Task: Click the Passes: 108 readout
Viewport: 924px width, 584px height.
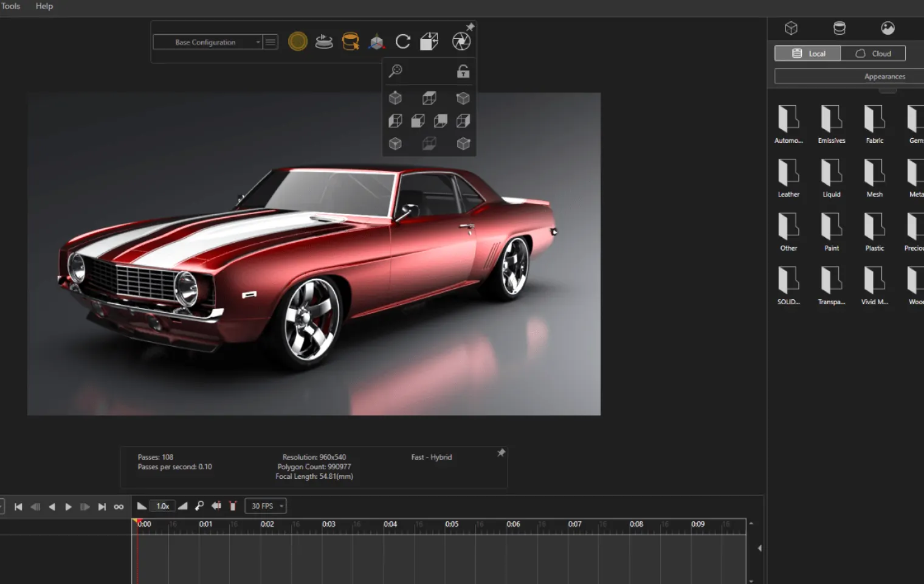Action: pyautogui.click(x=156, y=457)
